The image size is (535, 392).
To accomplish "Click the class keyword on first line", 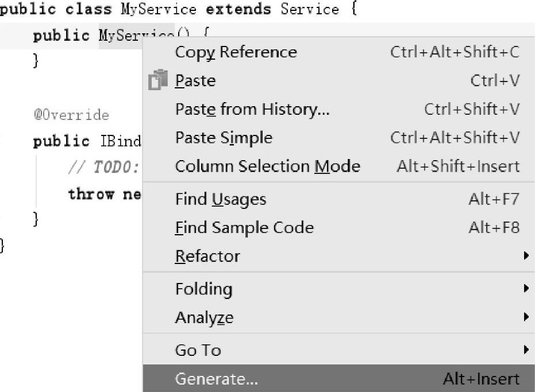I will [x=88, y=10].
